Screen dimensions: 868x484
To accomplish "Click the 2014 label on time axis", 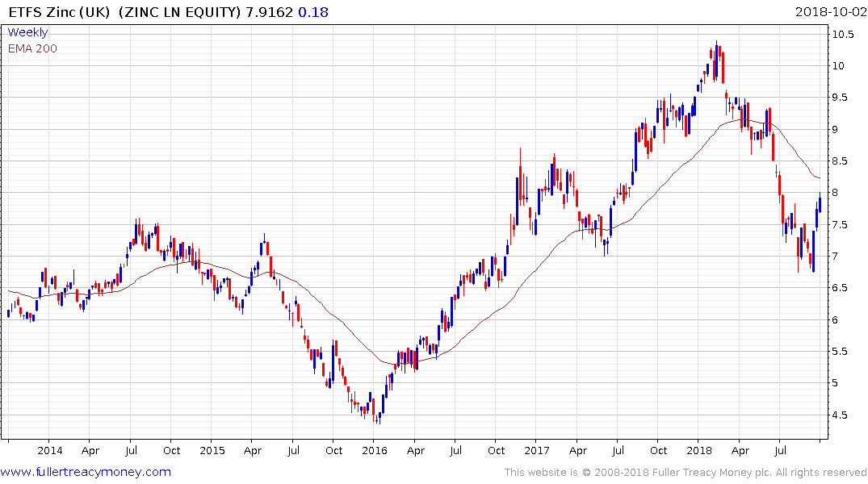I will (x=50, y=450).
